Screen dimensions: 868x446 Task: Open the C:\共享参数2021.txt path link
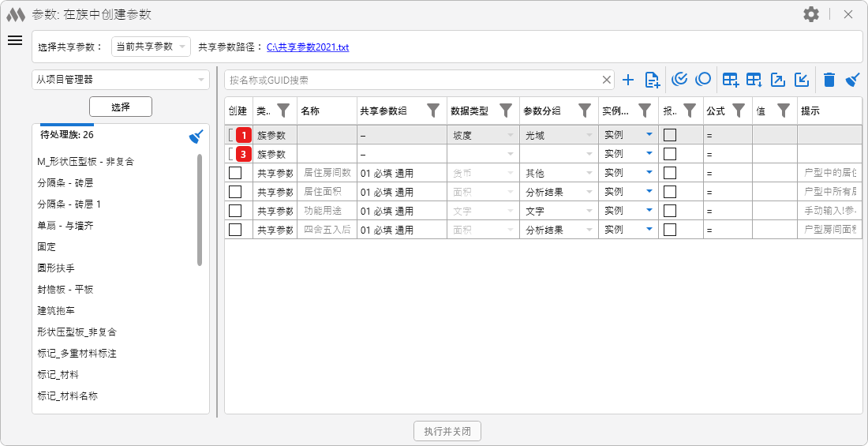[x=307, y=47]
